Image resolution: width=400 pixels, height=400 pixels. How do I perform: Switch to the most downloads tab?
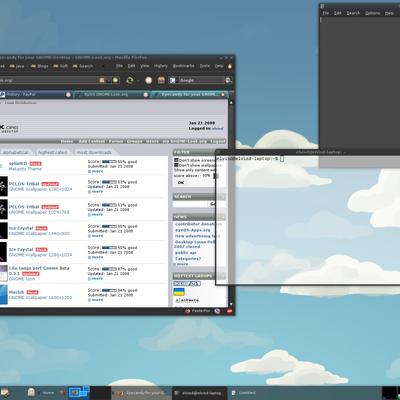point(94,152)
